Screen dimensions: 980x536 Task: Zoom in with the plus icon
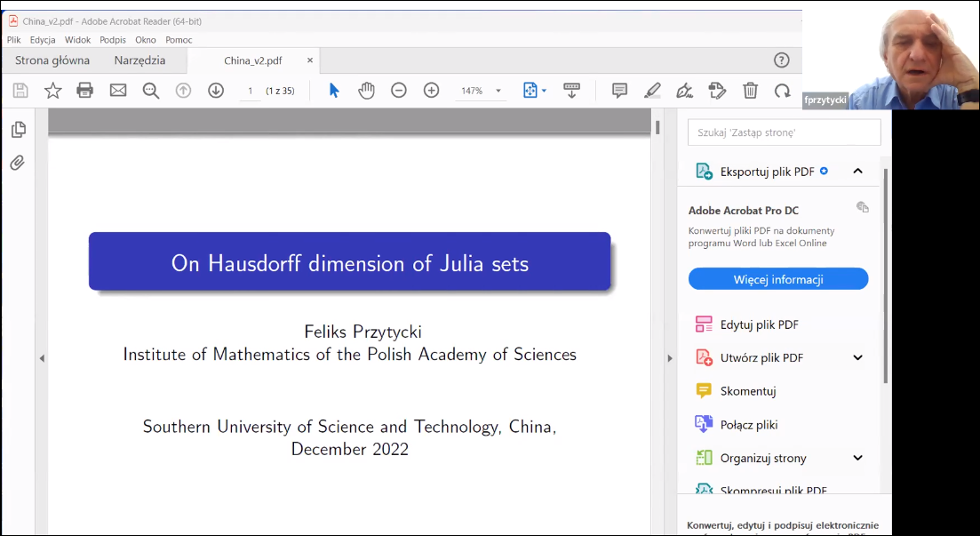pyautogui.click(x=432, y=90)
